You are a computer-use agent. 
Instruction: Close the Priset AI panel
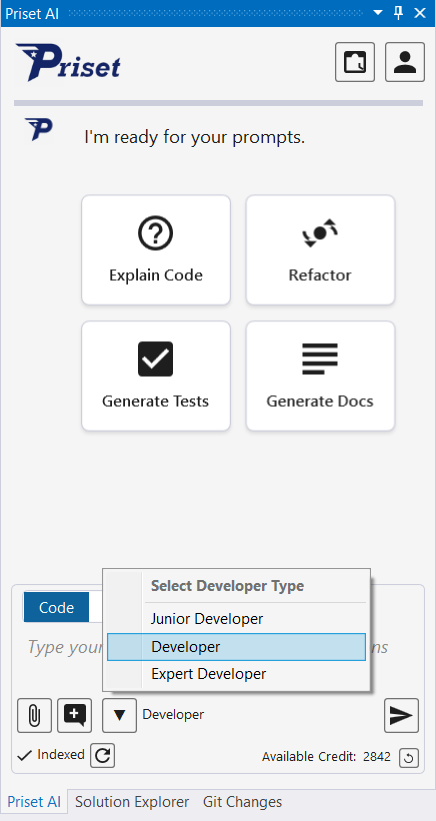(x=420, y=13)
